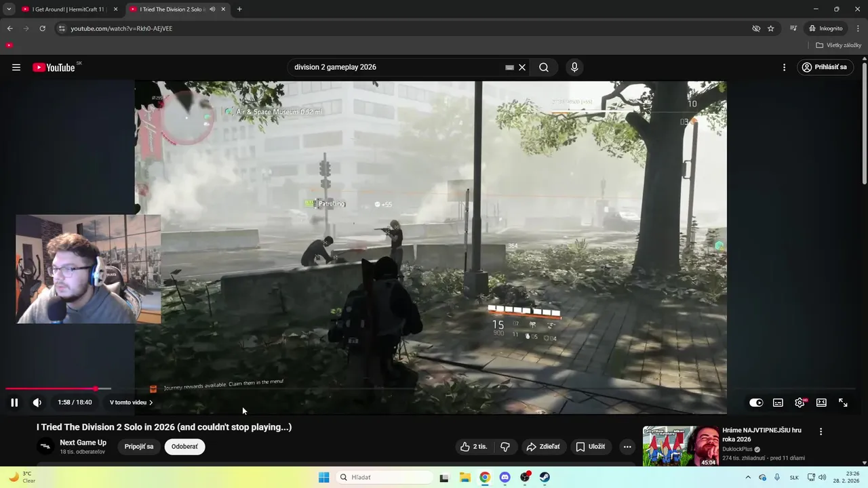The image size is (868, 488).
Task: Open recommended video 'Hráme NAJVTIPNEJŠIU hru roka 2026' thumbnail
Action: coord(680,446)
